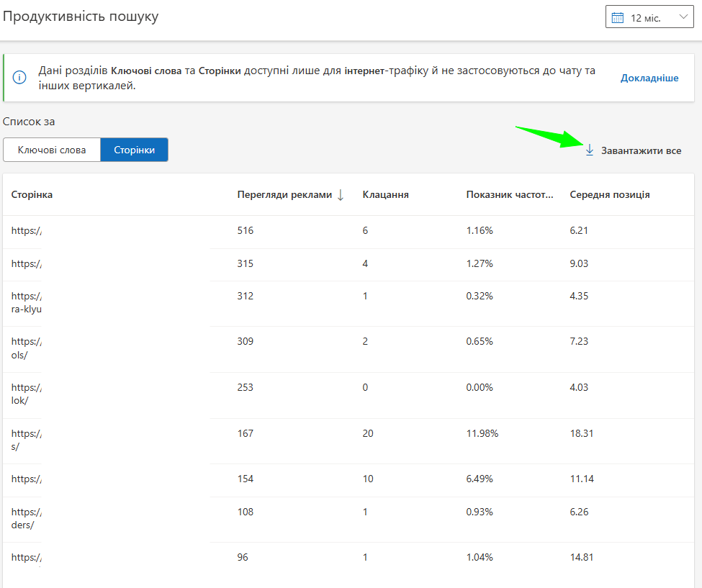Image resolution: width=702 pixels, height=588 pixels.
Task: Sort by the Середня позиція column header
Action: click(609, 194)
